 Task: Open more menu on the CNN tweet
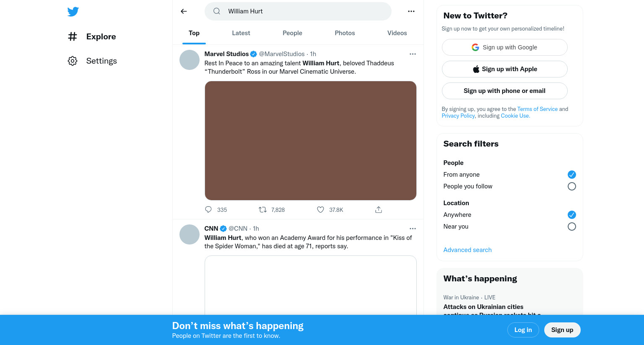click(413, 229)
